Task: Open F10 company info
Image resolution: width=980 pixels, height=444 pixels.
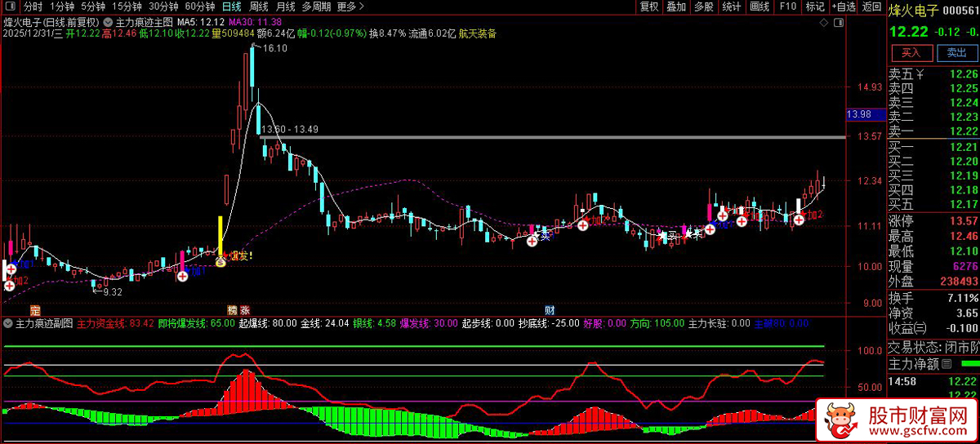Action: coord(787,7)
